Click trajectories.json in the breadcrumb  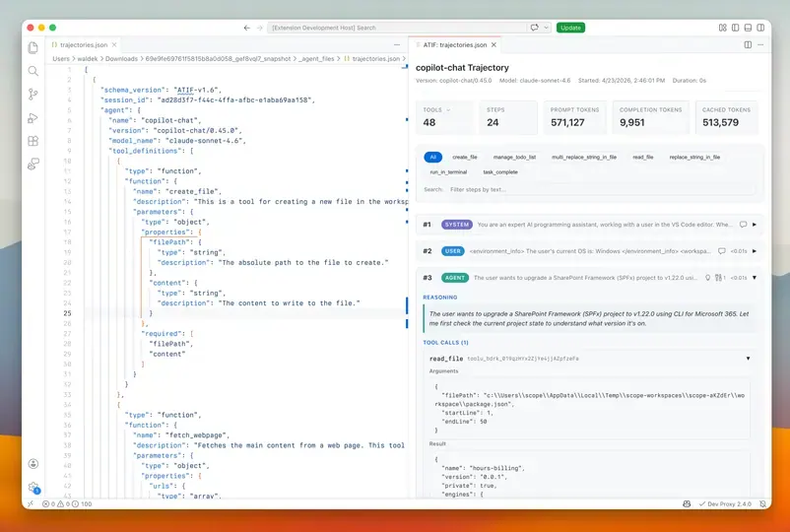376,59
